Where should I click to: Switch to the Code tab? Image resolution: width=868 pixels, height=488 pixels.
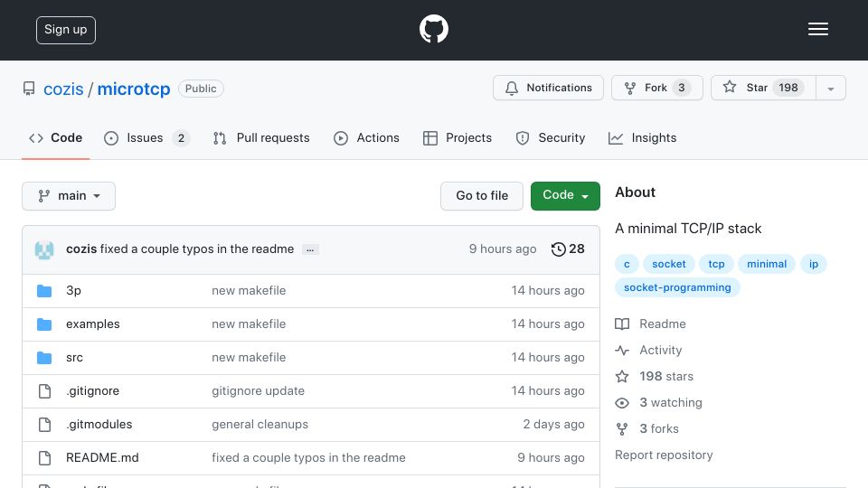point(56,137)
